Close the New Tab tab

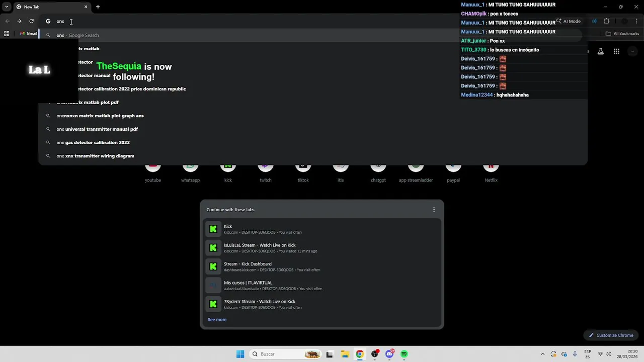click(x=86, y=7)
